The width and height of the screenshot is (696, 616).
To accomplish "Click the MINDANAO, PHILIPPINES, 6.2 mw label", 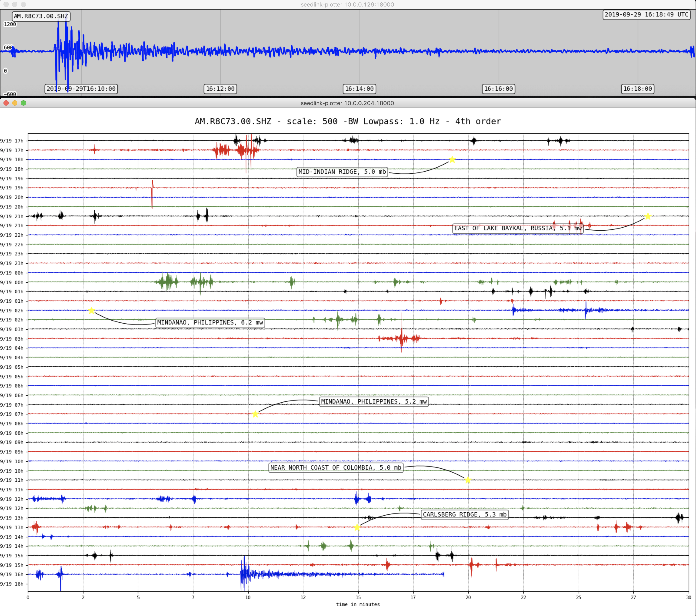I will point(210,323).
